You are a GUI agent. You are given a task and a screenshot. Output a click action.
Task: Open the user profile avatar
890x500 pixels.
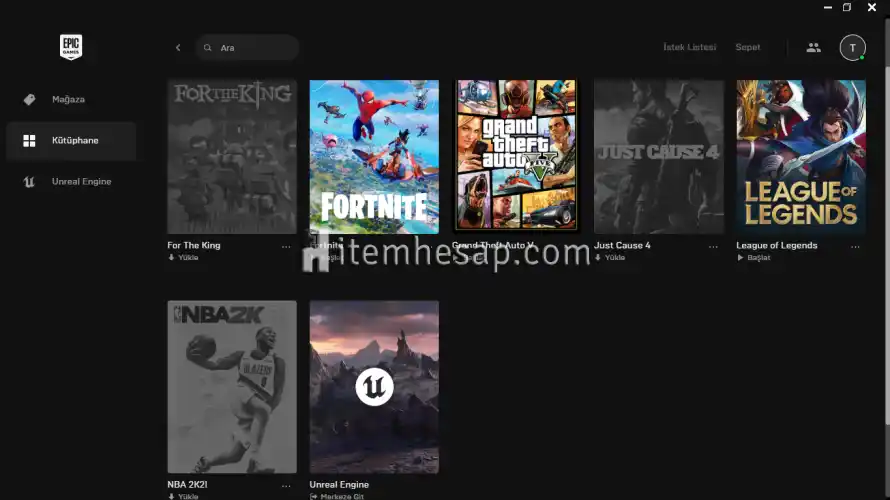pyautogui.click(x=852, y=47)
